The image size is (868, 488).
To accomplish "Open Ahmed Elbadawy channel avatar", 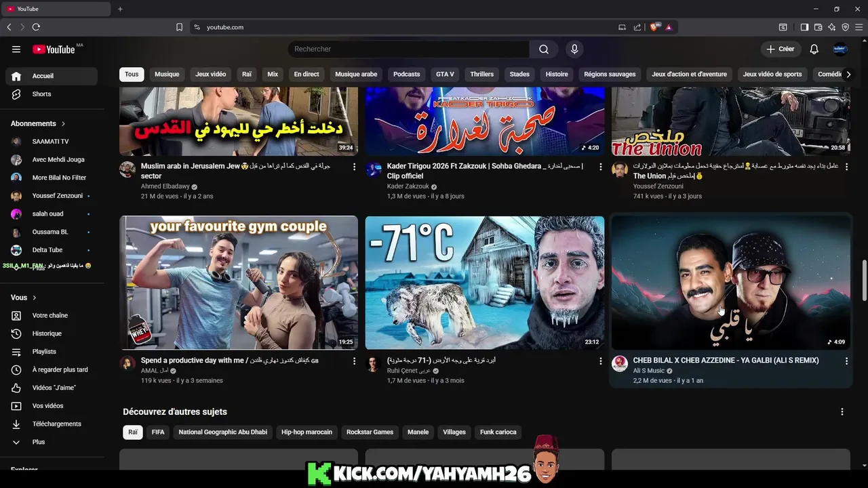I will point(127,169).
